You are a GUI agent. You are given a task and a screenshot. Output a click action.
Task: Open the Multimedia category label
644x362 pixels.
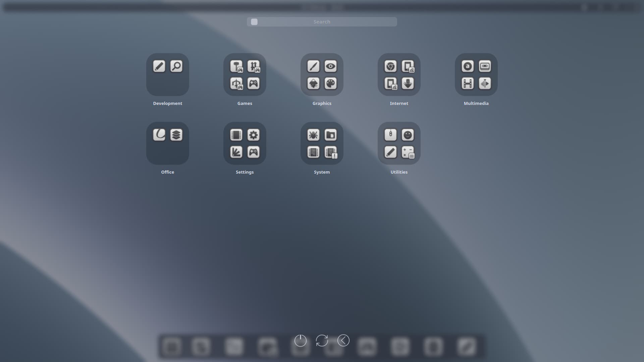(476, 103)
